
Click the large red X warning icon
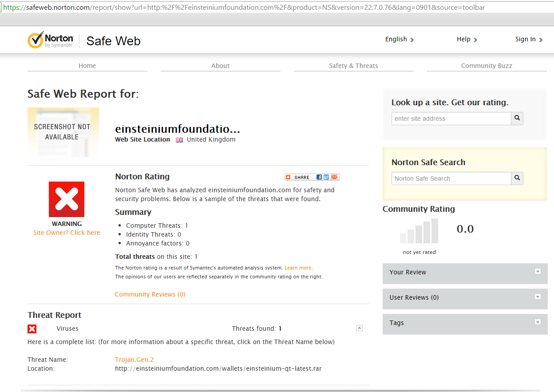(67, 199)
